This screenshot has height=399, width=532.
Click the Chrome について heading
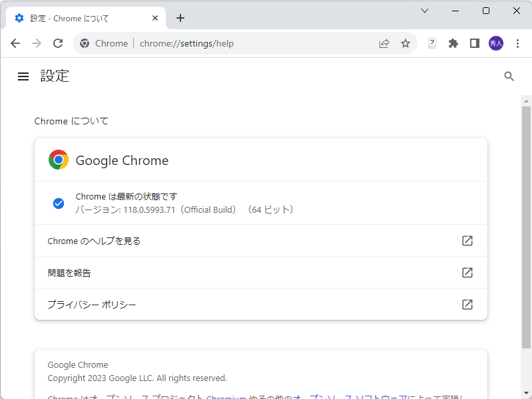point(71,121)
